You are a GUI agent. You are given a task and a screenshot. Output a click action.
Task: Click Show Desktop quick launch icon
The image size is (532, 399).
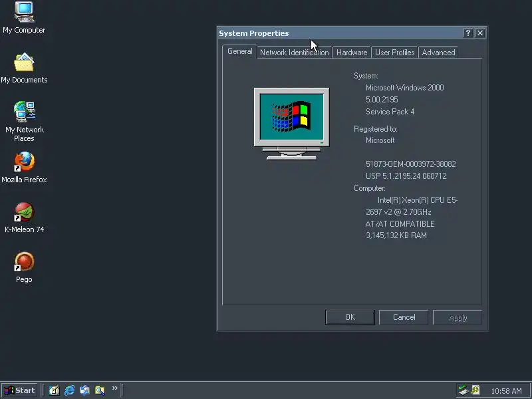coord(54,390)
